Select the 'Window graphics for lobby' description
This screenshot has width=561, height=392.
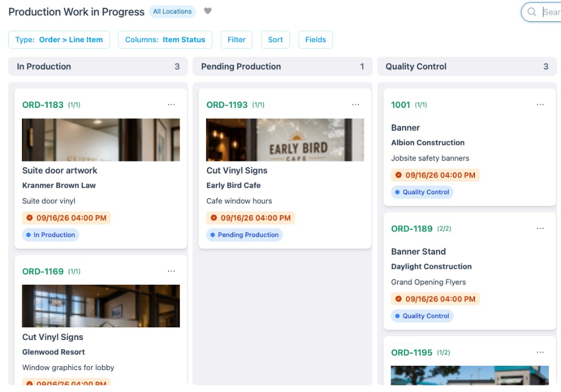68,367
